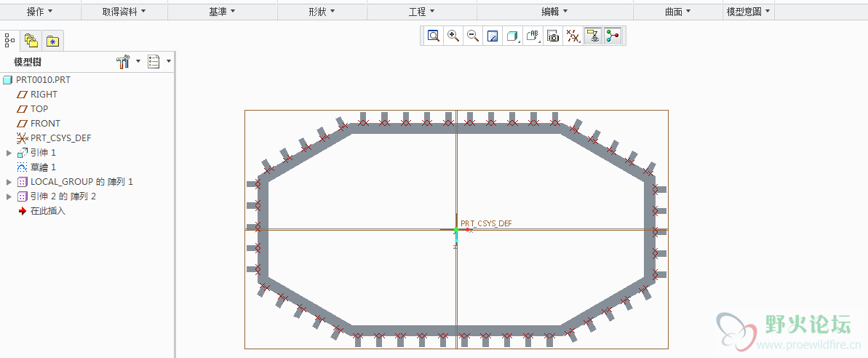Click the TOP plane icon
Image resolution: width=868 pixels, height=358 pixels.
click(22, 109)
